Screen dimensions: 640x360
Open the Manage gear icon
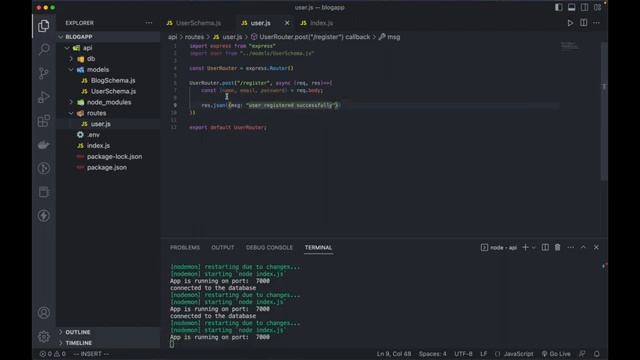pyautogui.click(x=44, y=336)
